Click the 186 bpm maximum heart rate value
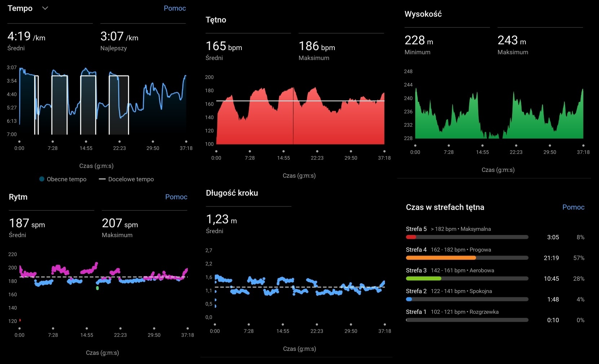Screen dimensions: 599x364 click(316, 46)
